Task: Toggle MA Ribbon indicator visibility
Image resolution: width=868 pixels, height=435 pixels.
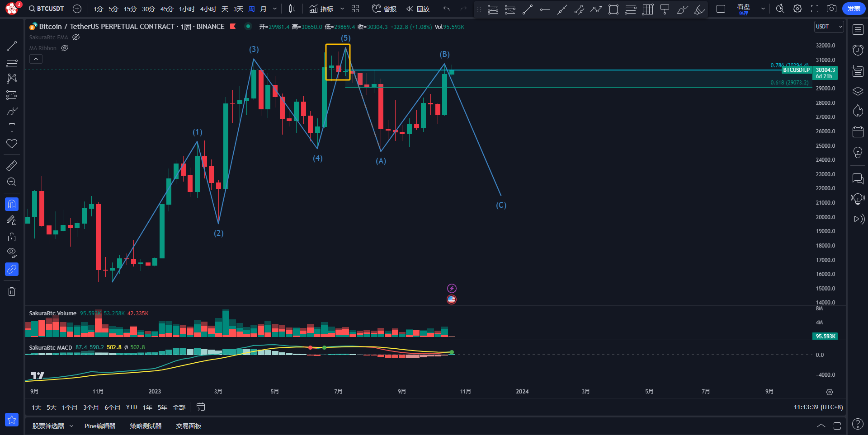Action: tap(65, 48)
